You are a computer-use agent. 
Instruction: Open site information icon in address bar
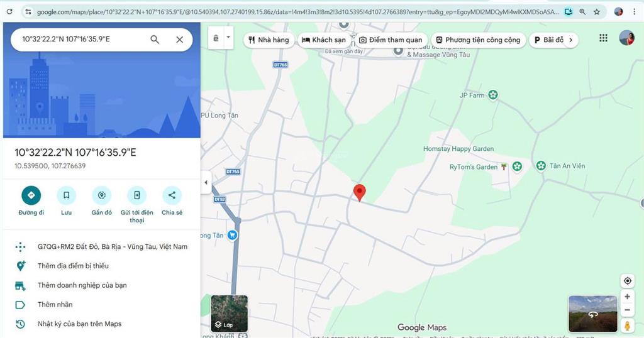[28, 12]
